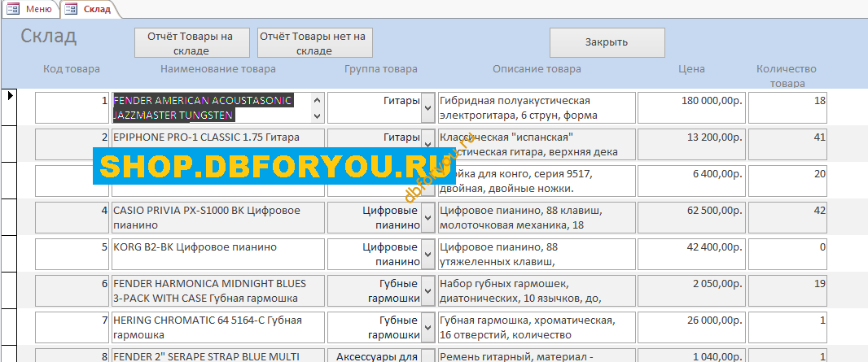Screen dimensions: 868x362
Task: Expand group dropdown for HERING CHROMATIC row
Action: click(428, 327)
